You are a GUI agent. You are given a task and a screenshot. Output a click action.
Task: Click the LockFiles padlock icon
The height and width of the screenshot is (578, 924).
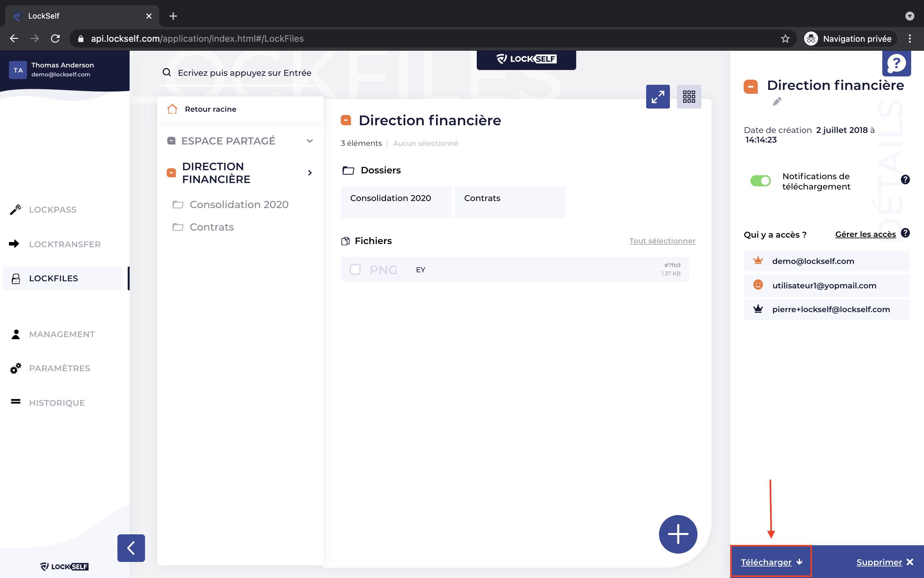(x=16, y=279)
